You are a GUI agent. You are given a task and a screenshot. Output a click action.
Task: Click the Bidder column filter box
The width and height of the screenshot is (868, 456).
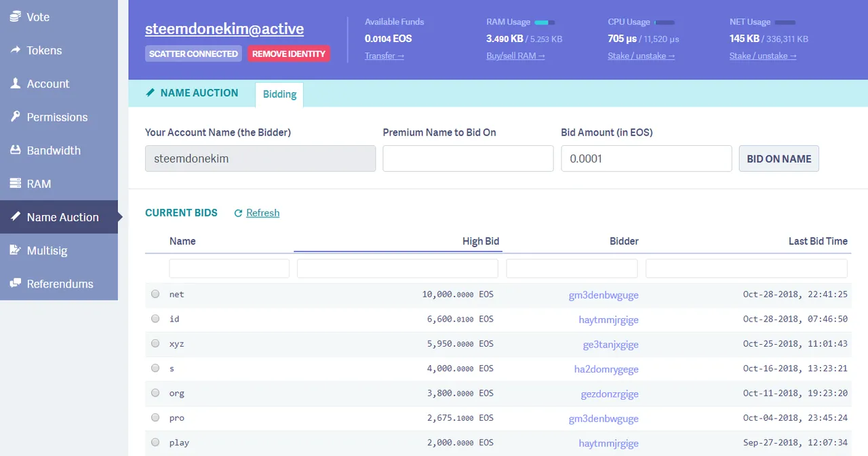[572, 269]
